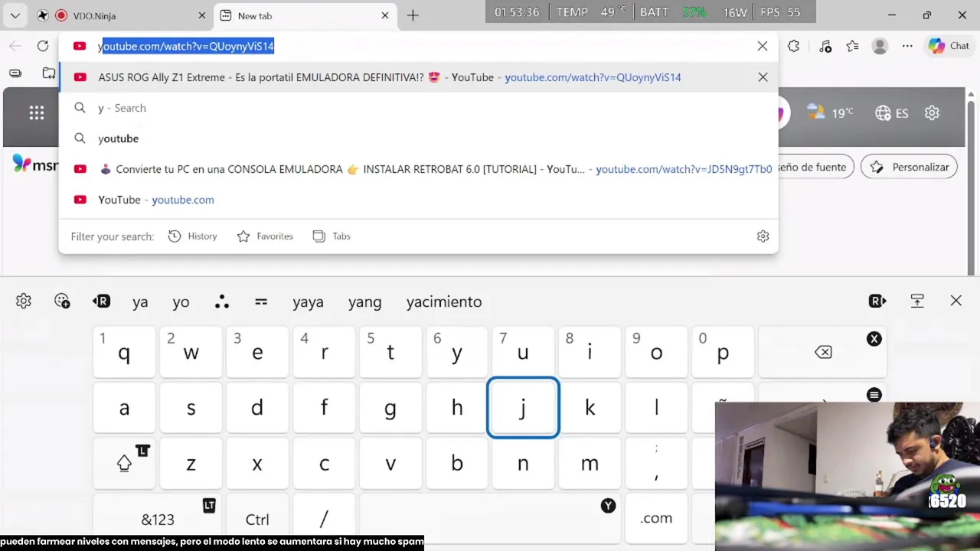Open the RETROBAT 6.0 tutorial suggestion

click(418, 169)
